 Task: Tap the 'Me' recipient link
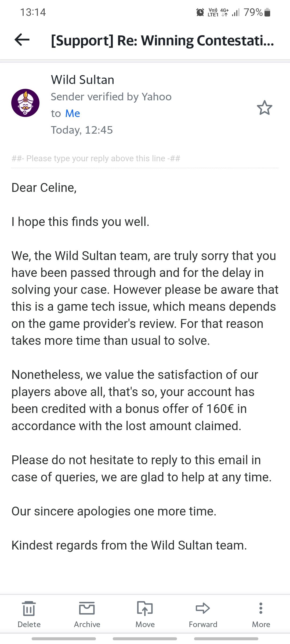click(x=73, y=113)
